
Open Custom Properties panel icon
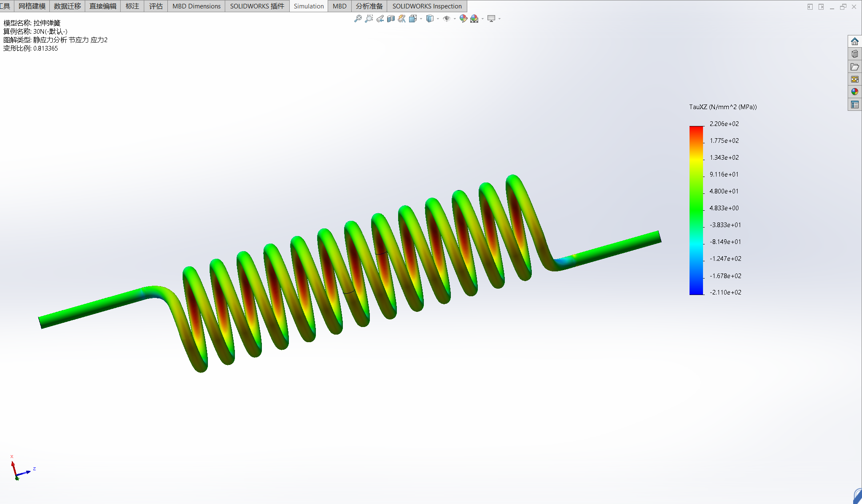click(854, 105)
